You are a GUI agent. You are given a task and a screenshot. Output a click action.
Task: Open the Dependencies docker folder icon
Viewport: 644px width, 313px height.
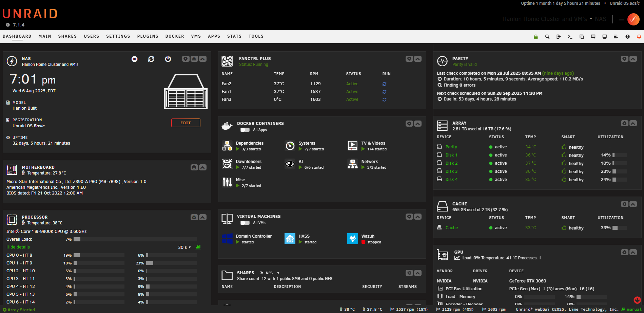227,146
